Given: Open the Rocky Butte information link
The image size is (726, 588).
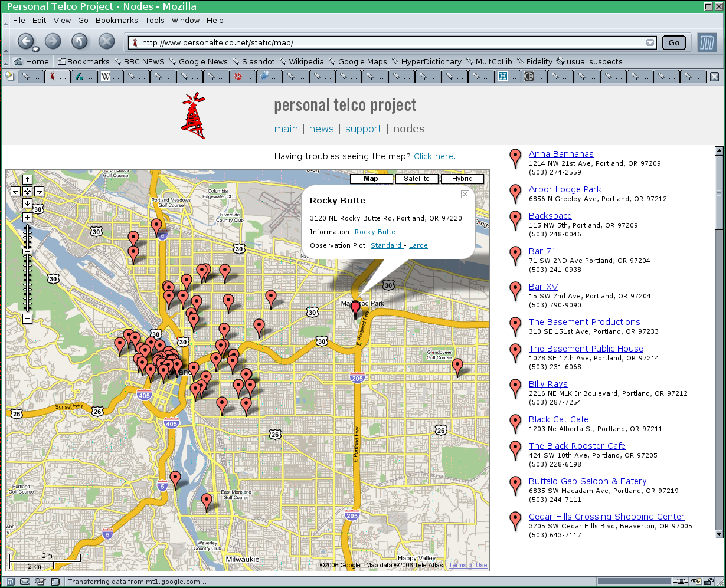Looking at the screenshot, I should [x=375, y=232].
